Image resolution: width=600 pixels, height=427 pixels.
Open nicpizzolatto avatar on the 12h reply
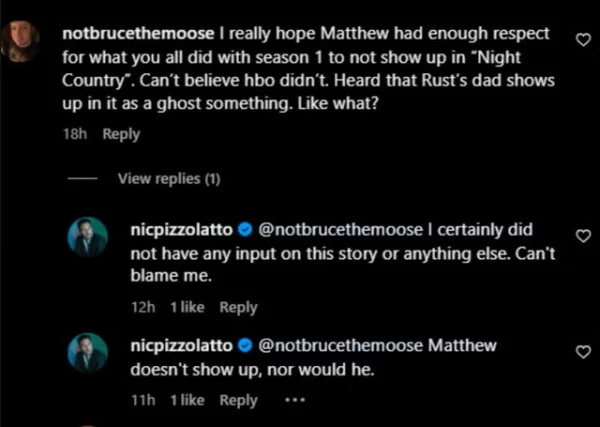click(88, 237)
